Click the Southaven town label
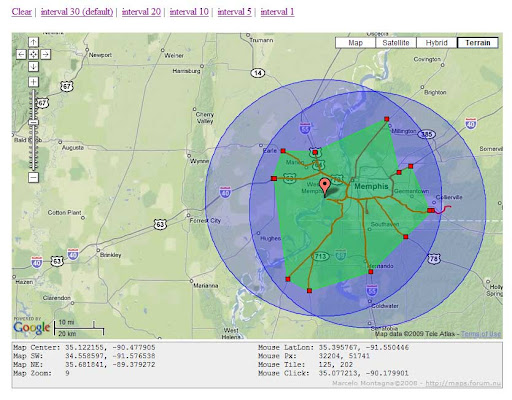The height and width of the screenshot is (400, 512). pyautogui.click(x=385, y=224)
